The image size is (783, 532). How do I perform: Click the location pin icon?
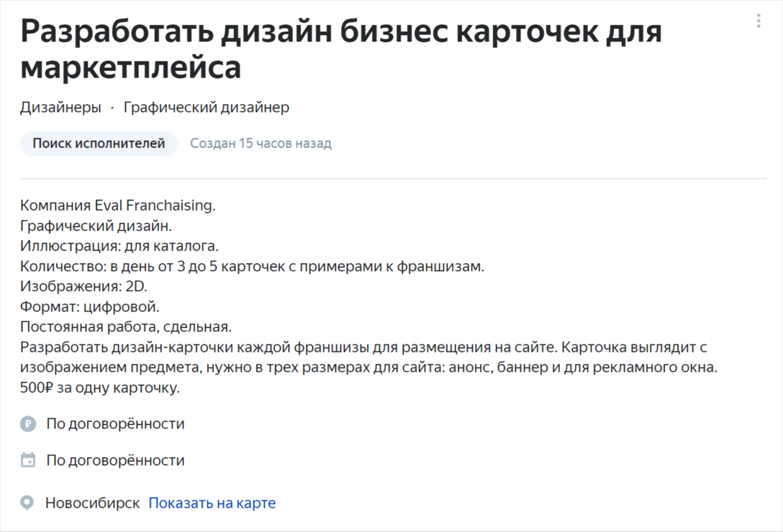click(27, 503)
